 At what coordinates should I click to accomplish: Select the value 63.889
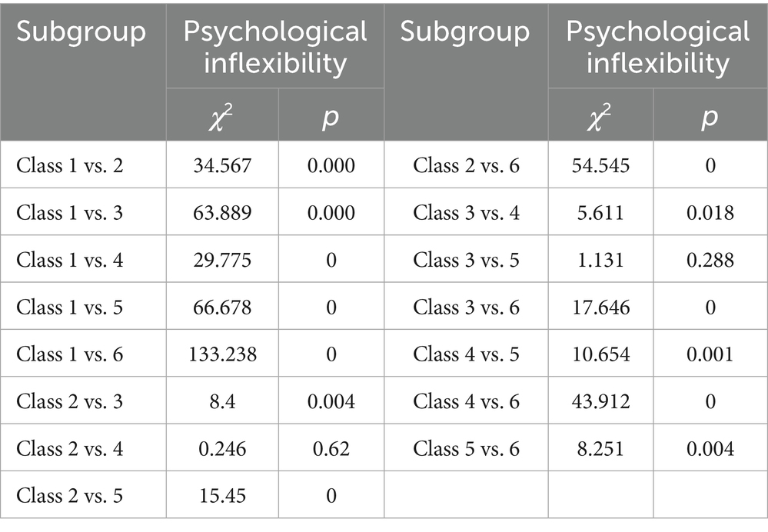[x=222, y=212]
